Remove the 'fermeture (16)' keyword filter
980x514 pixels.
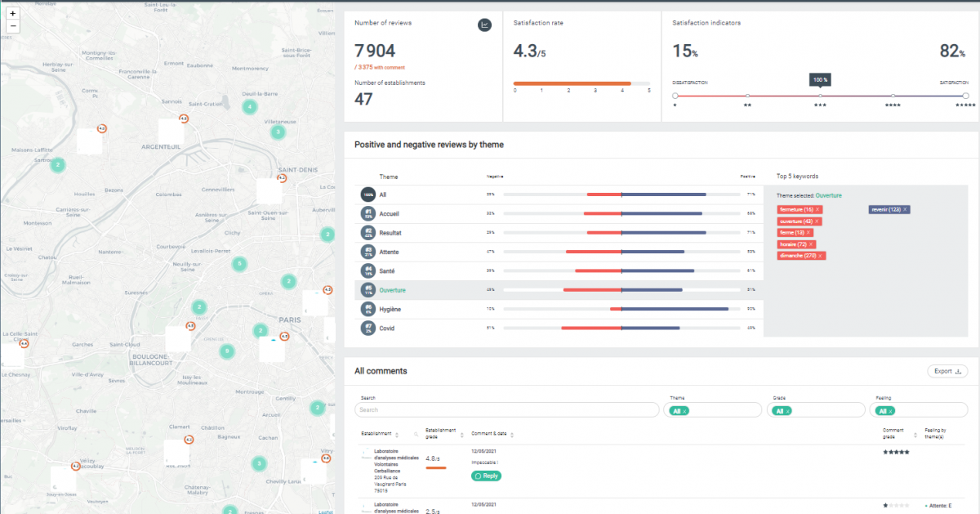click(816, 210)
